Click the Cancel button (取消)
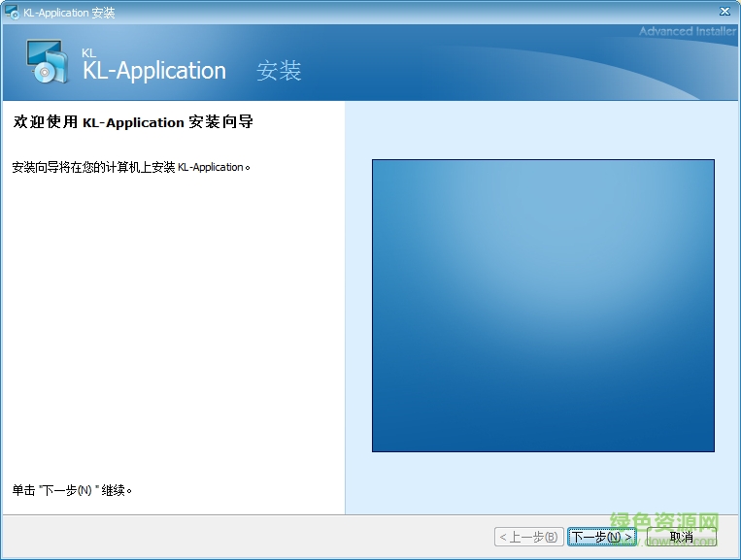 pos(682,537)
